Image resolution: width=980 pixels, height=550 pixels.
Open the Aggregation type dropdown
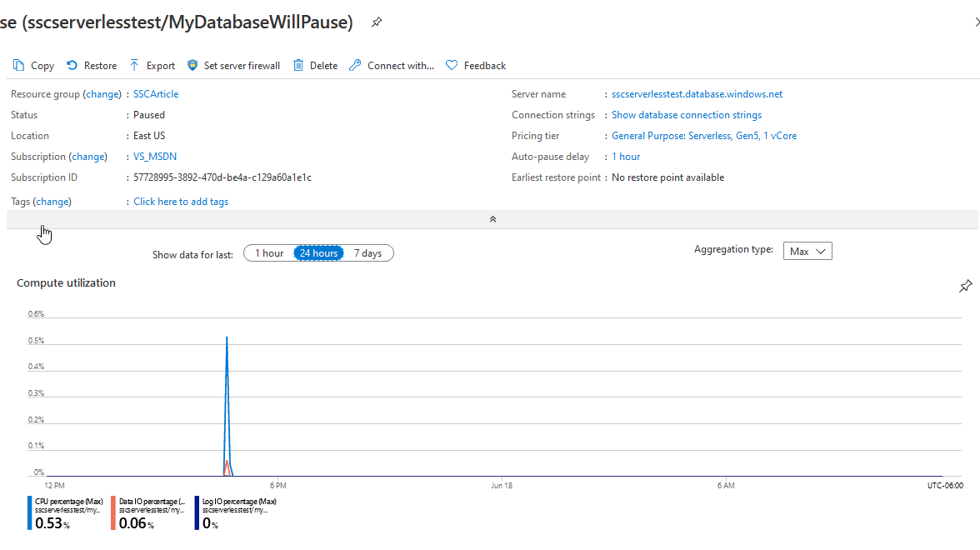pyautogui.click(x=807, y=251)
